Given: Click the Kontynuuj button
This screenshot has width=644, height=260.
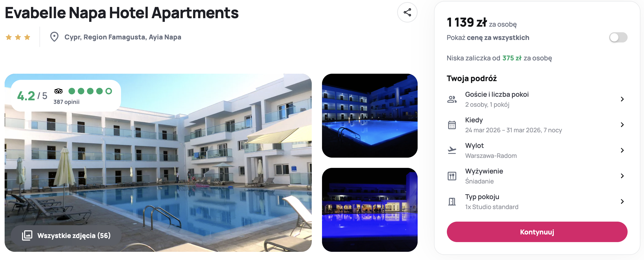Looking at the screenshot, I should click(537, 232).
